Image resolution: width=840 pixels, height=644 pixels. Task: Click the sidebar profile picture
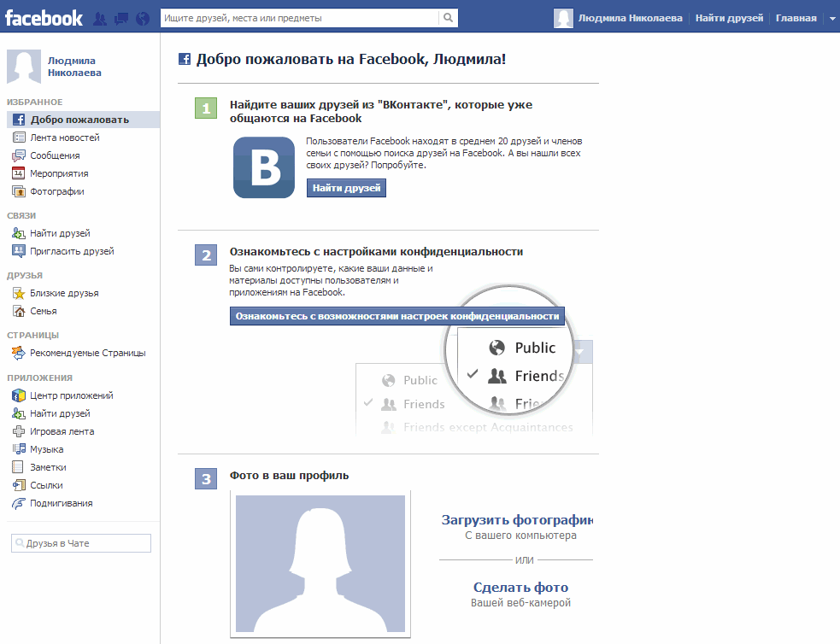(24, 67)
